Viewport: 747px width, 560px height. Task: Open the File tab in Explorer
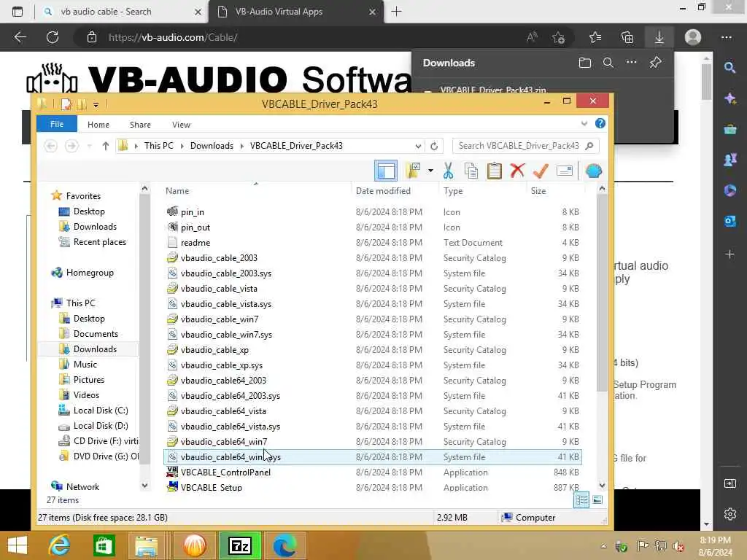(57, 124)
